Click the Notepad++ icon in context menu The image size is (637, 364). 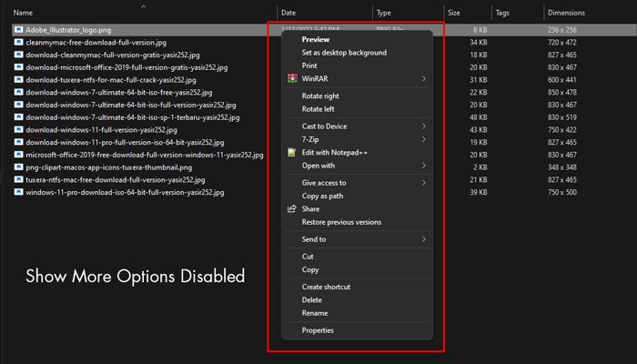[x=292, y=152]
